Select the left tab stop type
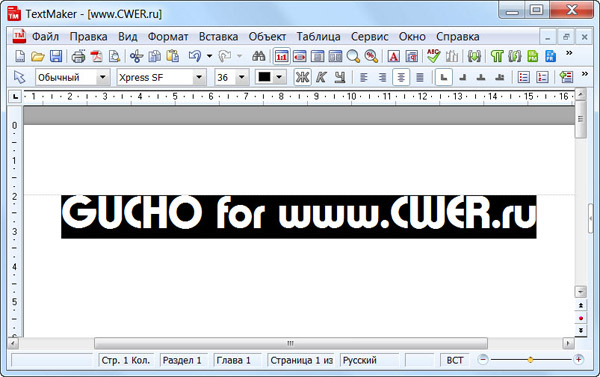This screenshot has height=377, width=600. pos(444,77)
